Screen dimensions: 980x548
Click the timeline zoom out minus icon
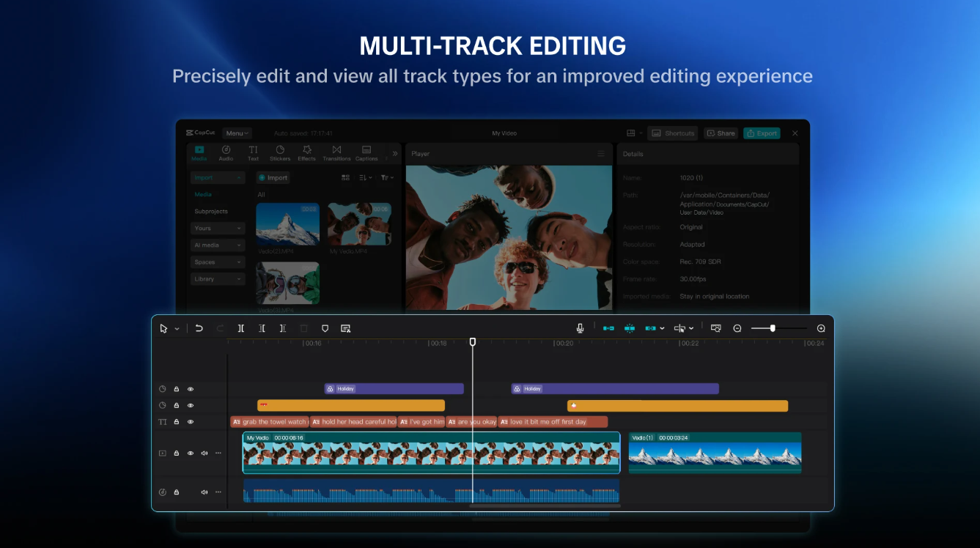tap(737, 328)
